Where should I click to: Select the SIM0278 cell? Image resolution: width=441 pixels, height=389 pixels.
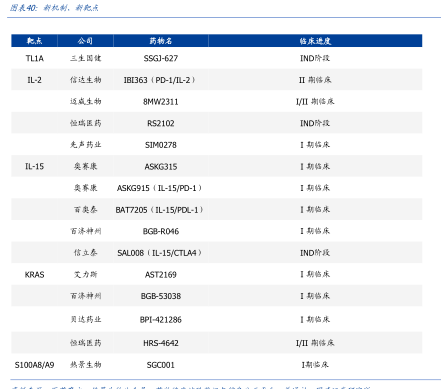pyautogui.click(x=161, y=145)
